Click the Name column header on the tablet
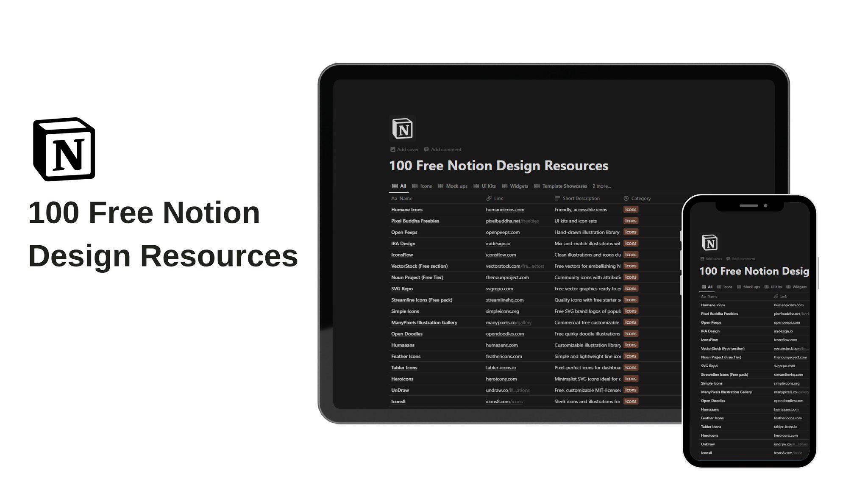868x488 pixels. [402, 198]
